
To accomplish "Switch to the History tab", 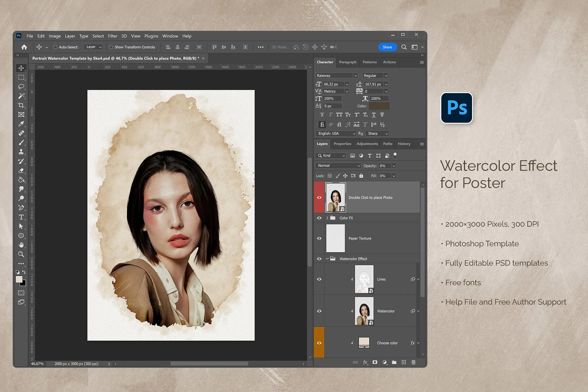I will pos(404,144).
